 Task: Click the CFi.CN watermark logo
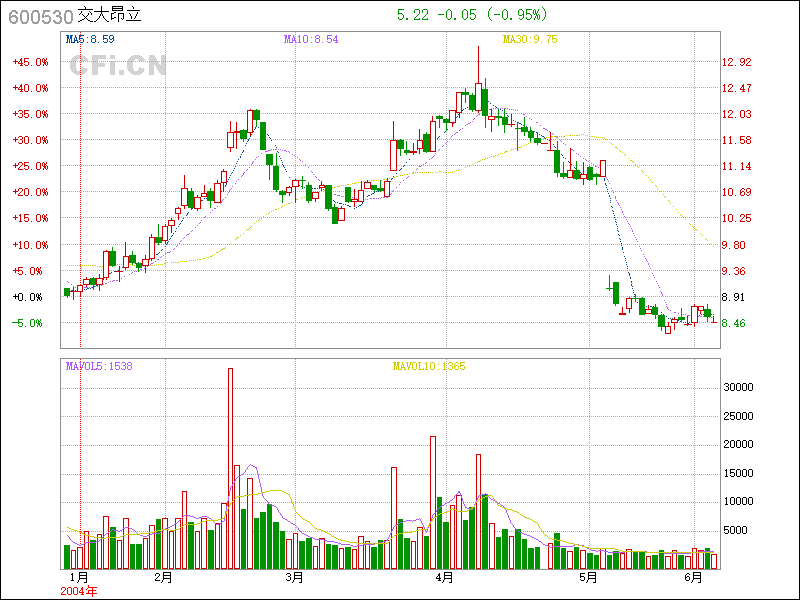(118, 65)
